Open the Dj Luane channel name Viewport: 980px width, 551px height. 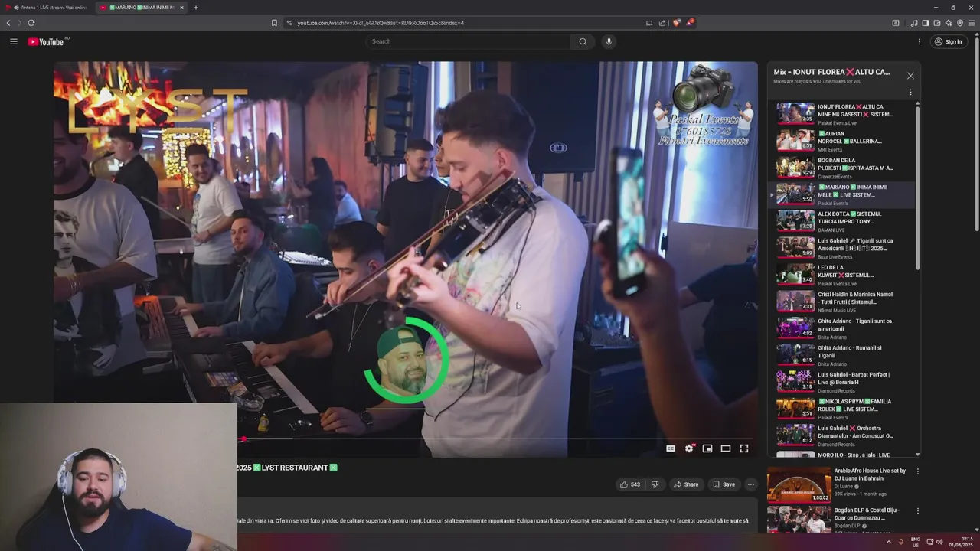[844, 486]
